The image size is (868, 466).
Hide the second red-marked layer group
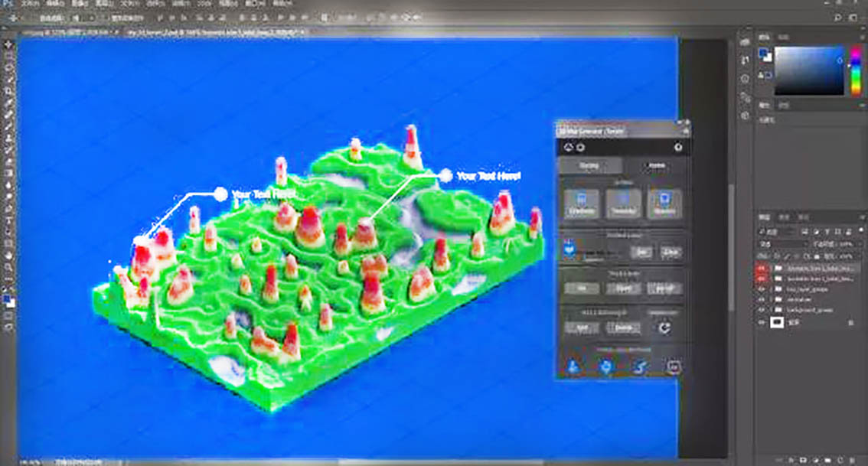(x=762, y=279)
